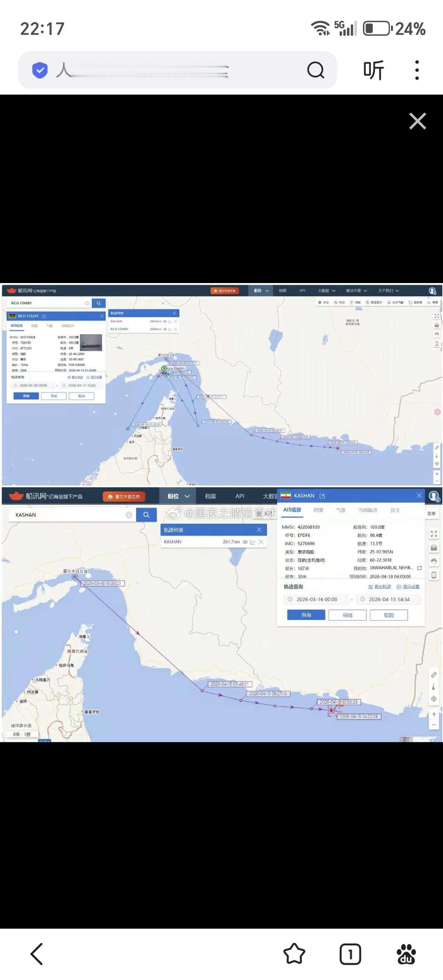The height and width of the screenshot is (980, 443).
Task: Open the end date field 2026-04-15 14:34
Action: (388, 599)
